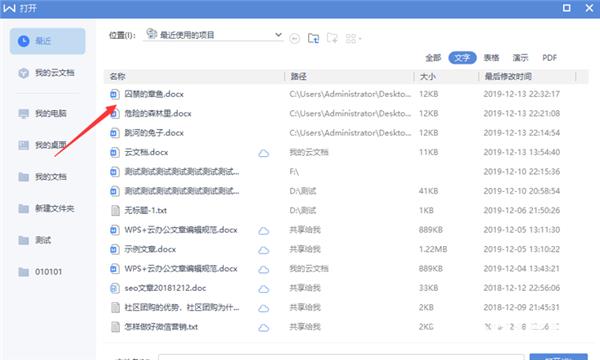600x360 pixels.
Task: Click the 1KB size of 无标题-1.txt
Action: [x=426, y=210]
